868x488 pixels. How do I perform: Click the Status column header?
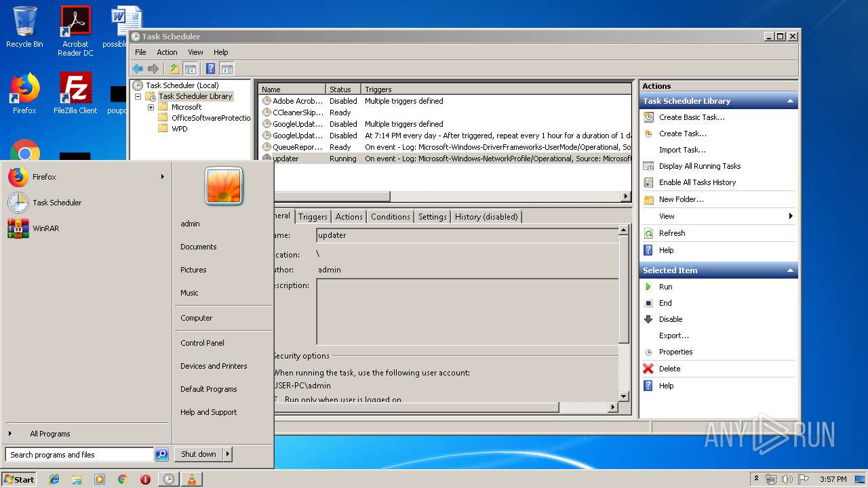[x=343, y=89]
